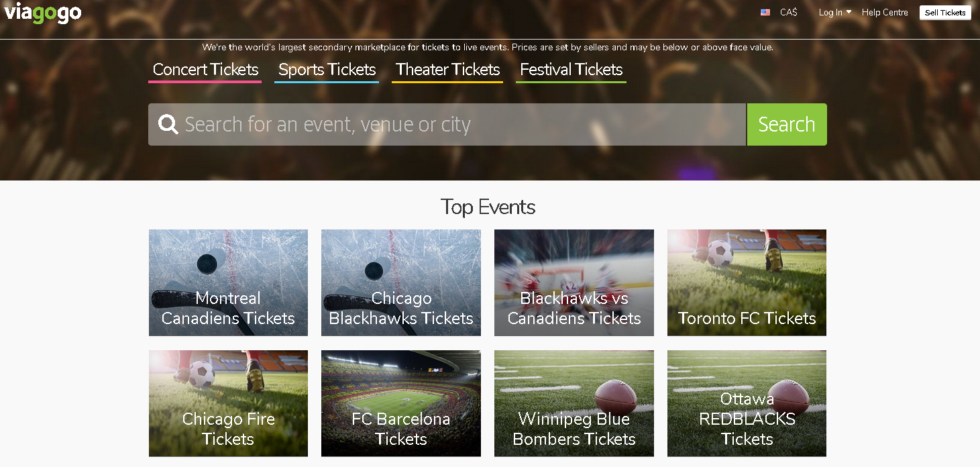Open the Help Centre link
The image size is (980, 467).
click(885, 12)
